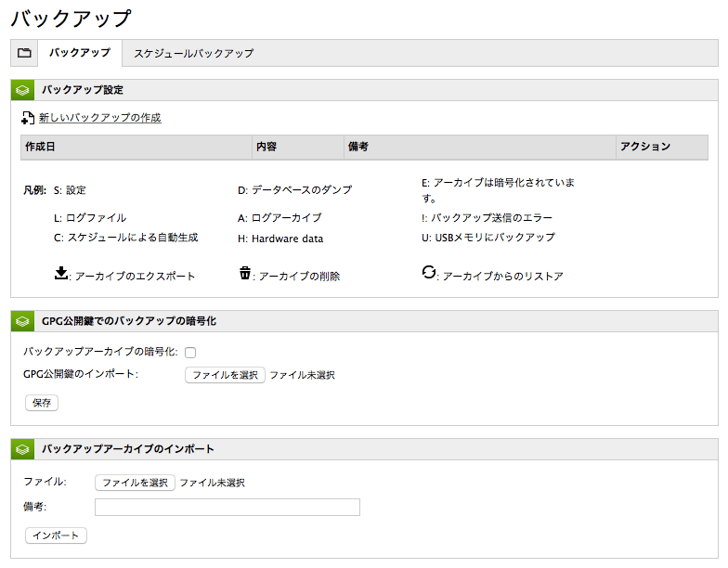Click the archive export download icon

(x=61, y=273)
